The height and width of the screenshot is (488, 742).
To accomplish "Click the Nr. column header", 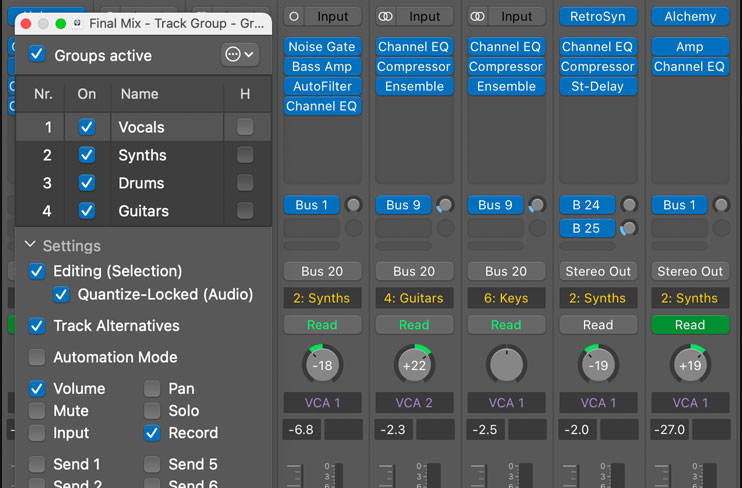I will [43, 94].
